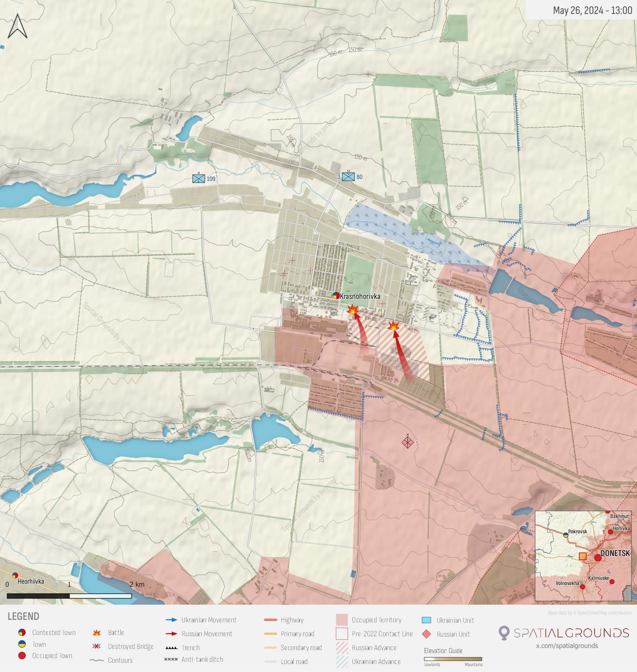Screen dimensions: 637x672
Task: Click the 'Volnovakha' label in the inset map
Action: [x=567, y=583]
